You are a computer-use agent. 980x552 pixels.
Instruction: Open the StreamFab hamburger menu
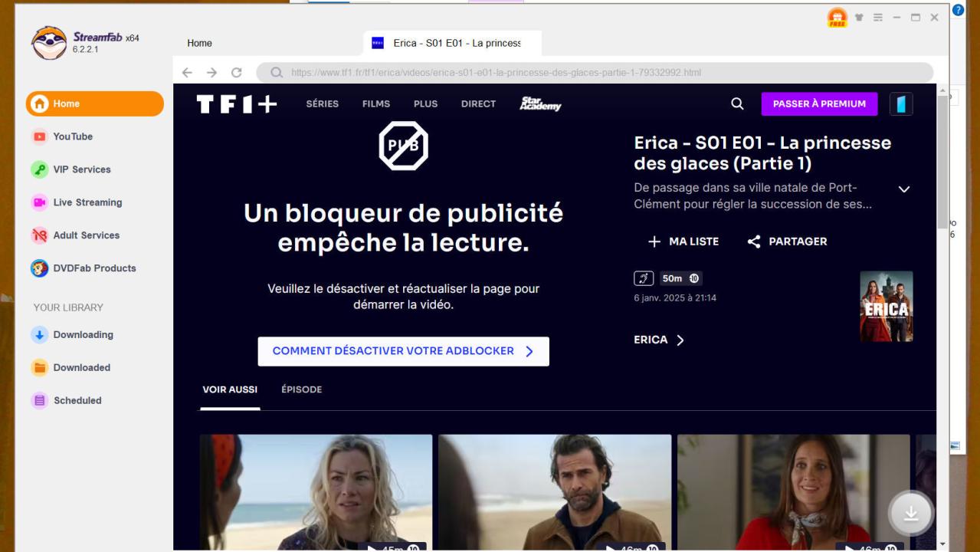[x=878, y=18]
